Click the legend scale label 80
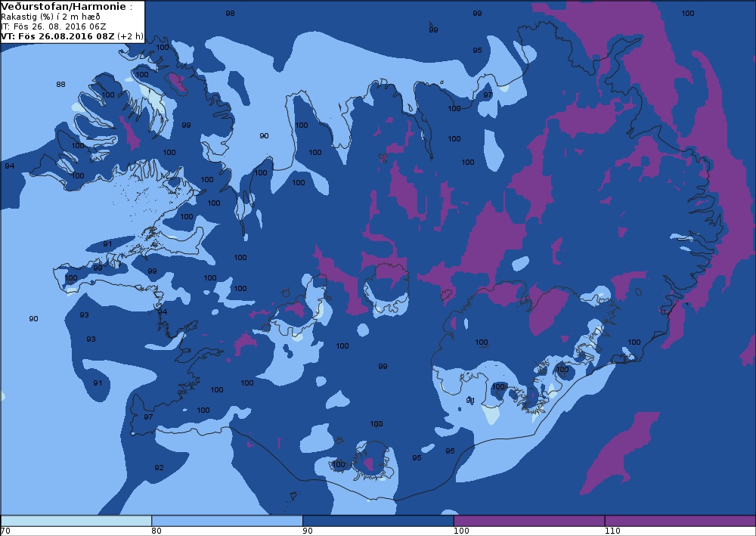The height and width of the screenshot is (536, 756). pyautogui.click(x=156, y=531)
